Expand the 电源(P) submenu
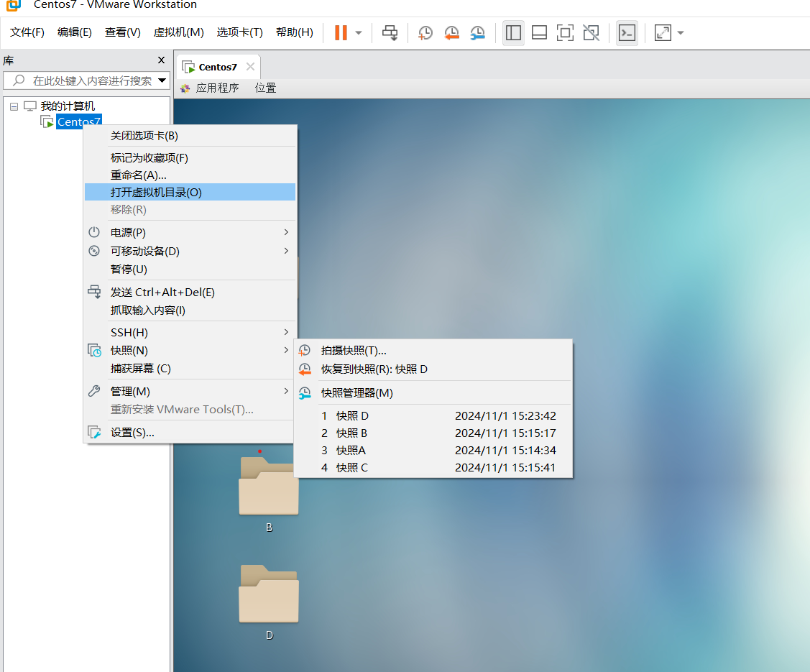 point(190,232)
